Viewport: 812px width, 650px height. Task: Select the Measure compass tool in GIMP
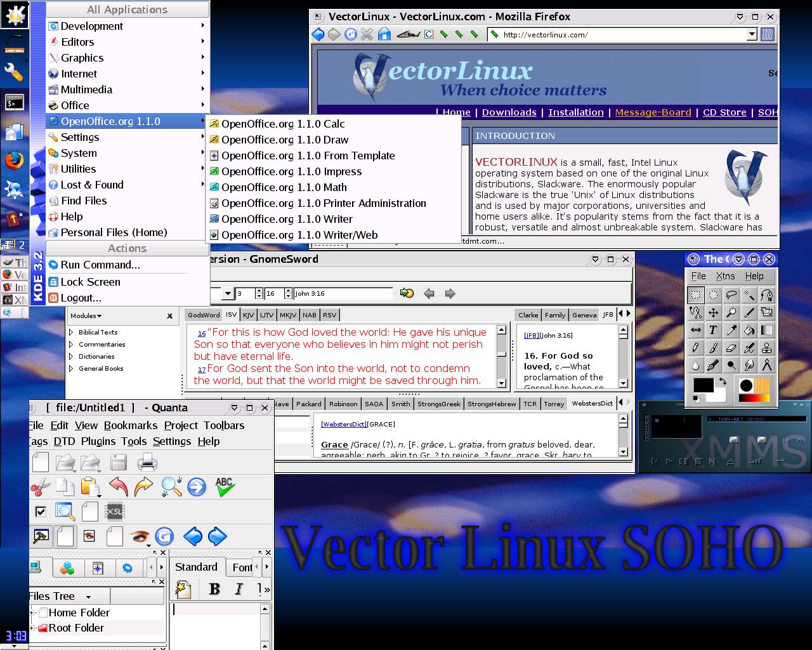[x=767, y=365]
